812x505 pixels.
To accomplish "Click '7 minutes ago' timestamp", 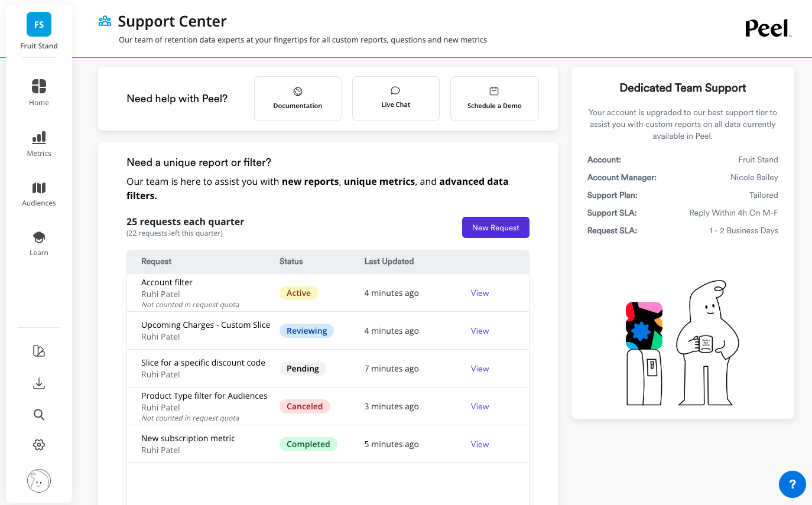I will coord(391,369).
